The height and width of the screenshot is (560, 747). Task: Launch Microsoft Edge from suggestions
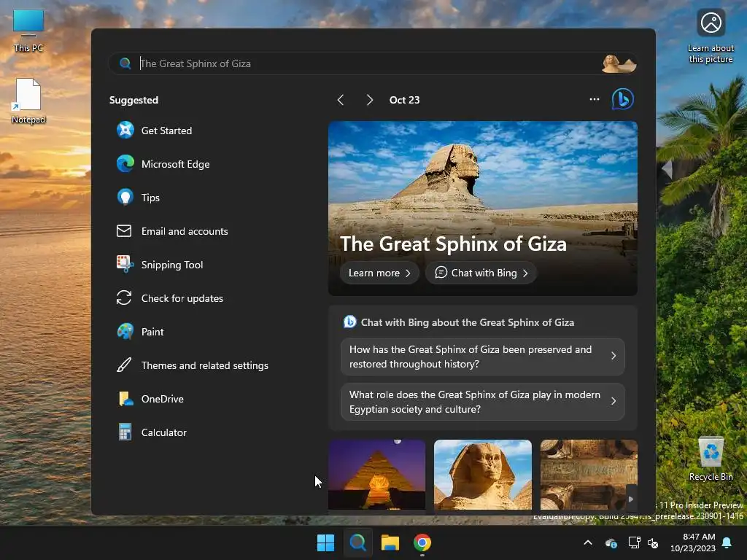tap(163, 164)
